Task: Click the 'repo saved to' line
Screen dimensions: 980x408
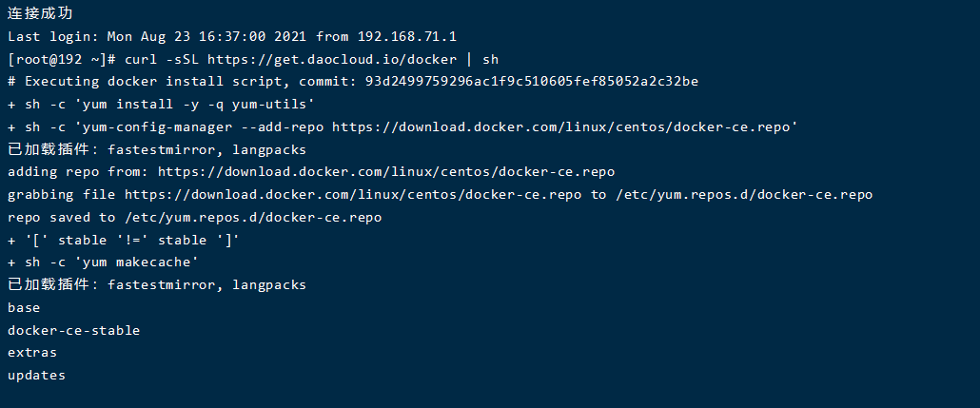Action: [194, 218]
